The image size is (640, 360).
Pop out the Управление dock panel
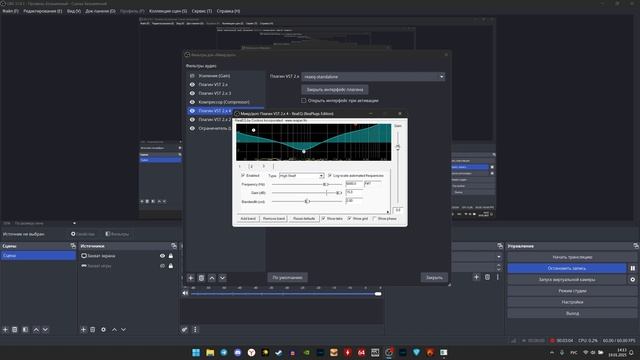(x=636, y=246)
